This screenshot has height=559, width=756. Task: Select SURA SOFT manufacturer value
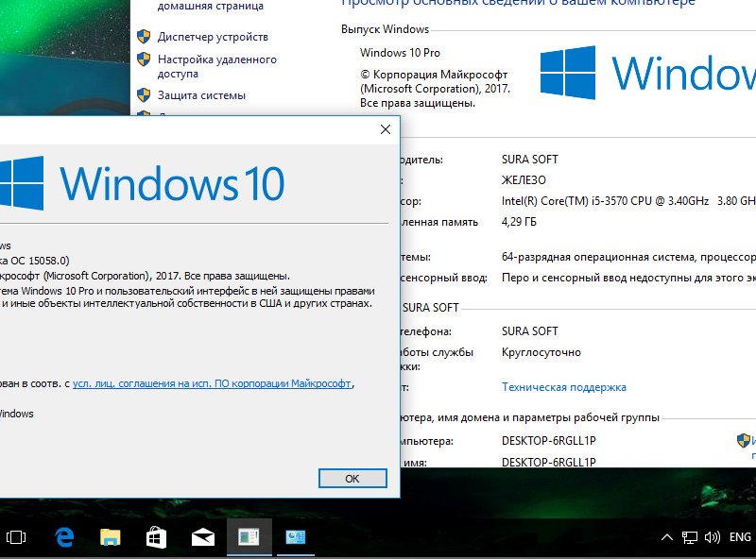[x=529, y=159]
